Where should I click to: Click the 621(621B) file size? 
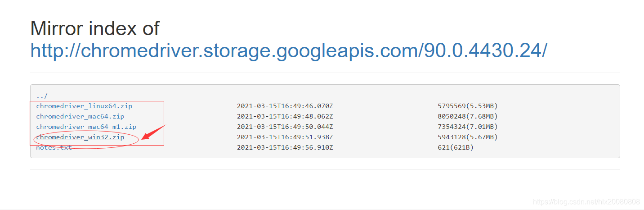[455, 147]
